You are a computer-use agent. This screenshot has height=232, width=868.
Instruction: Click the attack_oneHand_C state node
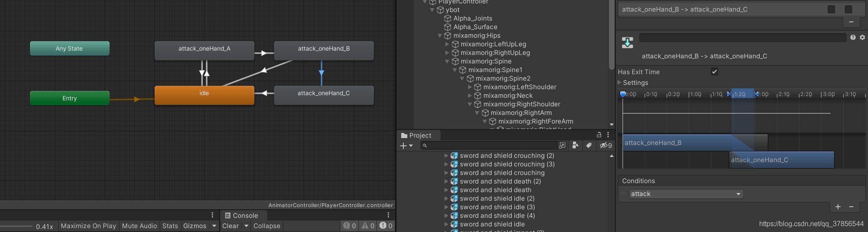tap(324, 95)
